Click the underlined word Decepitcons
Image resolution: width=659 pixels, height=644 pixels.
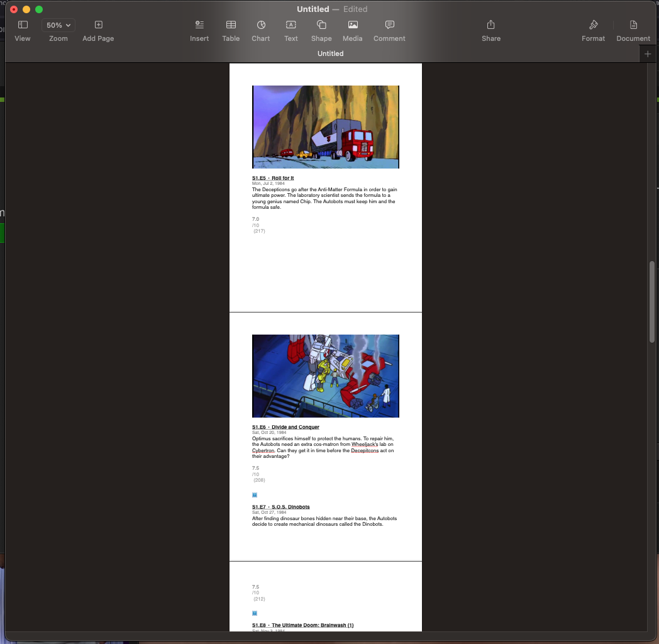(364, 450)
